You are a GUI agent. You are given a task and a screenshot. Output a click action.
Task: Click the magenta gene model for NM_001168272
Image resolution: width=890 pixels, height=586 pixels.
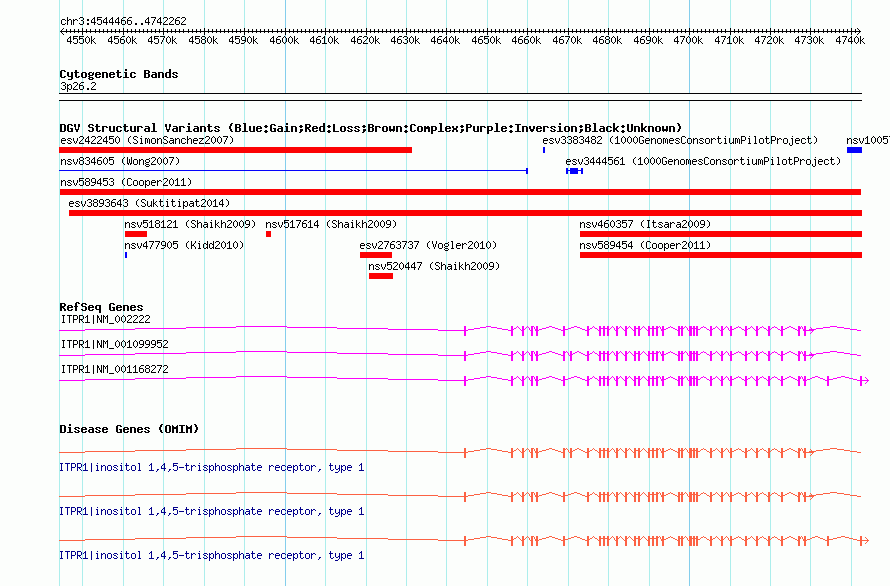point(464,380)
